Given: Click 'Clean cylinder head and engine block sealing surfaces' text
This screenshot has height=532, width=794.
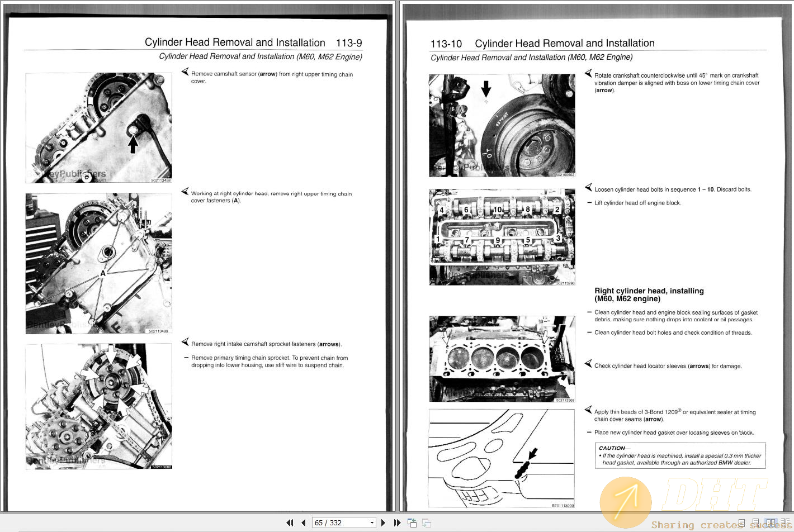Looking at the screenshot, I should (x=676, y=316).
